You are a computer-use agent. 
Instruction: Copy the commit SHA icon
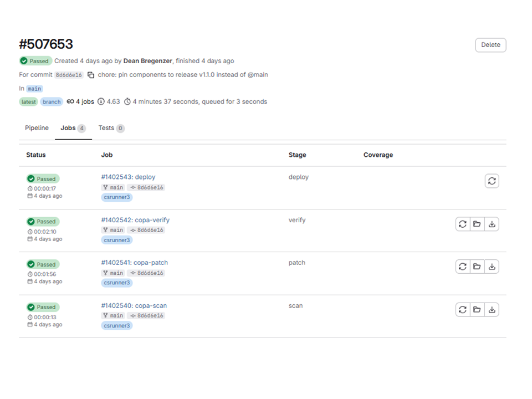tap(90, 75)
